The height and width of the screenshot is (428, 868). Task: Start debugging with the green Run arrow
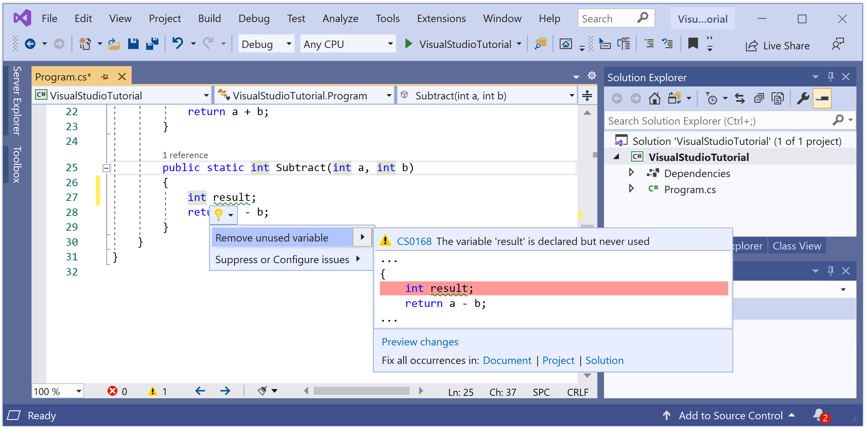point(408,44)
